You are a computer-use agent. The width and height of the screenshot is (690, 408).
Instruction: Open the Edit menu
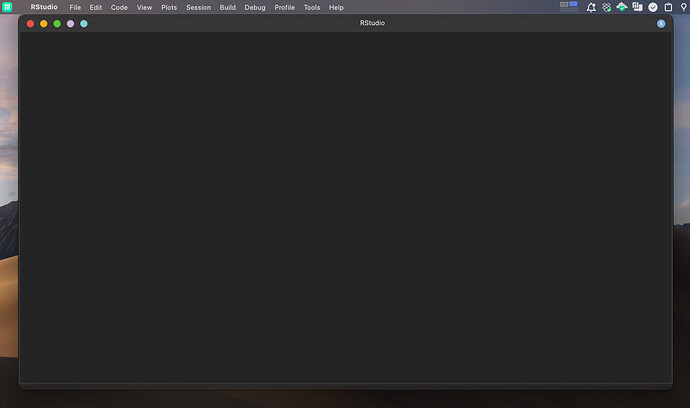pos(95,7)
